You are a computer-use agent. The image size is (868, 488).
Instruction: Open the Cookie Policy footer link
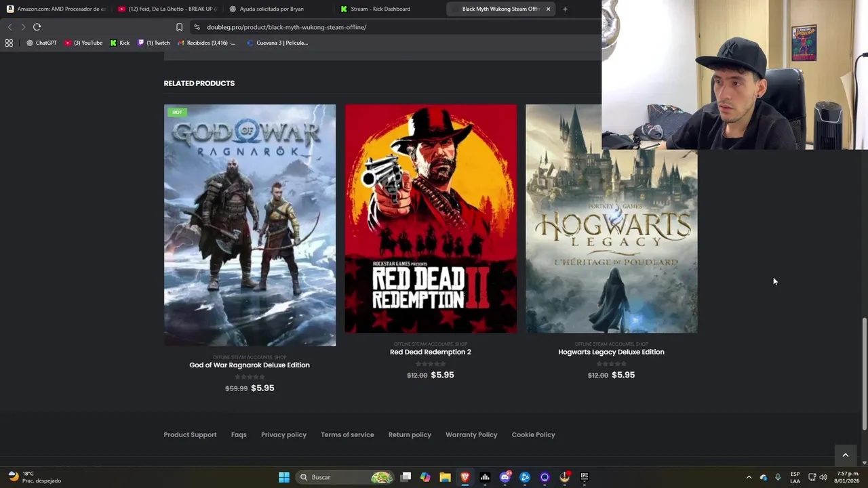click(533, 435)
